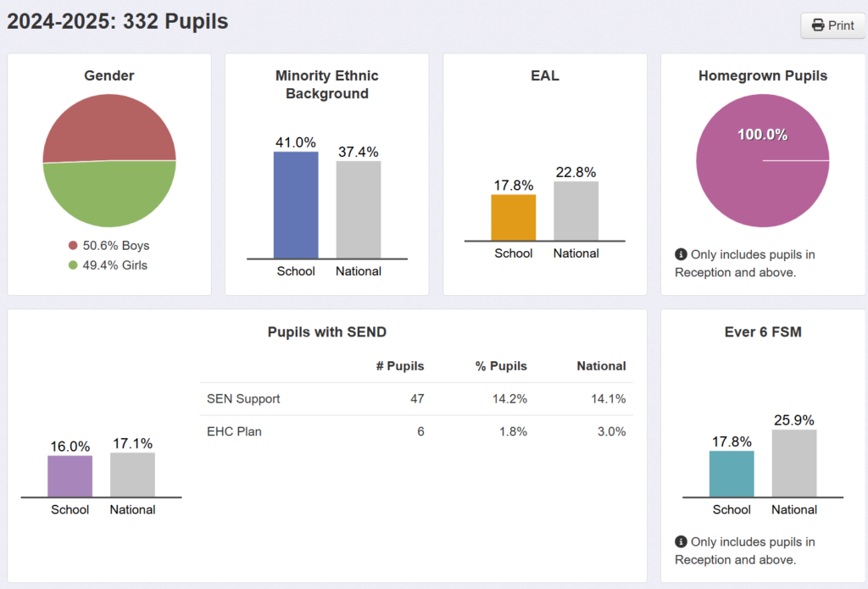Click the purple Homegrown Pupils pie chart
The image size is (868, 589).
click(762, 160)
